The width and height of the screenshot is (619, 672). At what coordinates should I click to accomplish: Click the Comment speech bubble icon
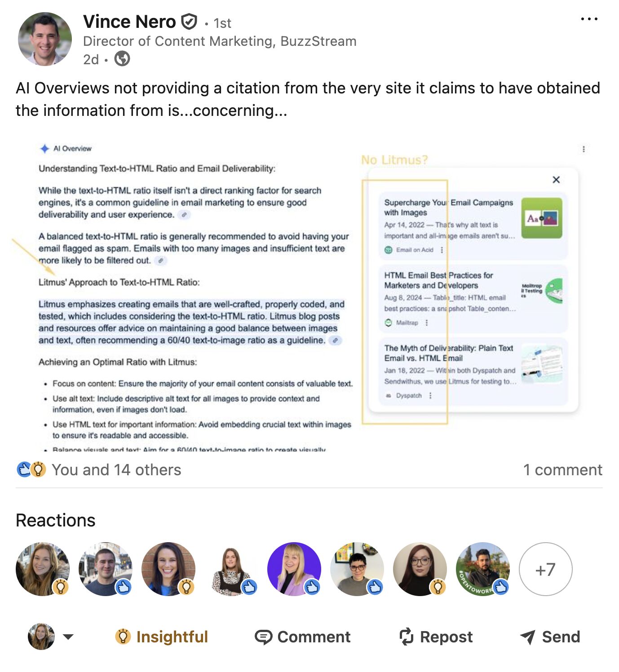click(x=265, y=637)
